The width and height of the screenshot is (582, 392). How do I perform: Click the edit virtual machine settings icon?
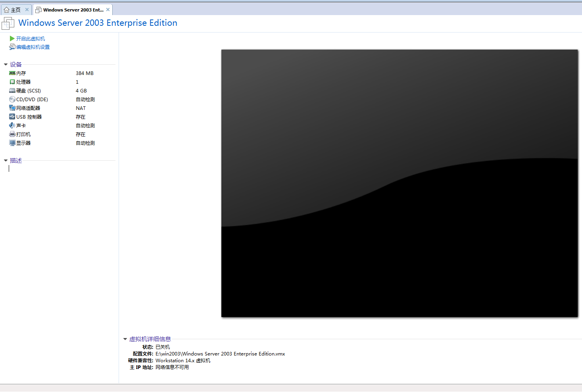(12, 47)
